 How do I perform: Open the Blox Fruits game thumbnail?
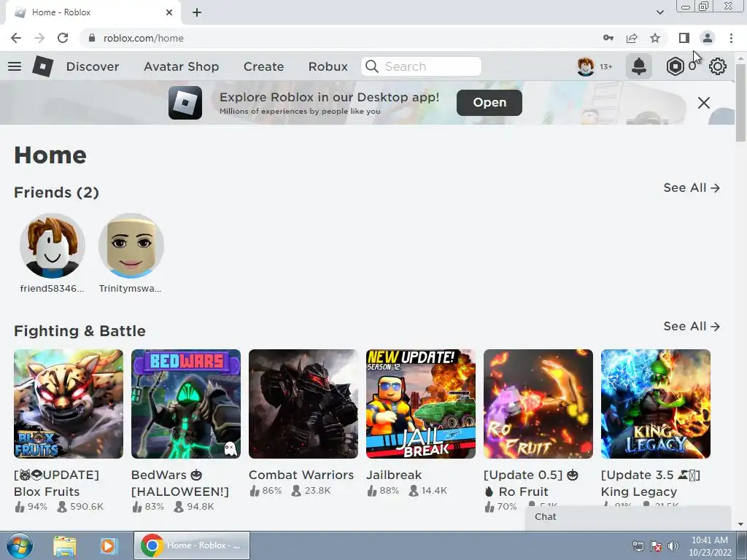pyautogui.click(x=69, y=404)
